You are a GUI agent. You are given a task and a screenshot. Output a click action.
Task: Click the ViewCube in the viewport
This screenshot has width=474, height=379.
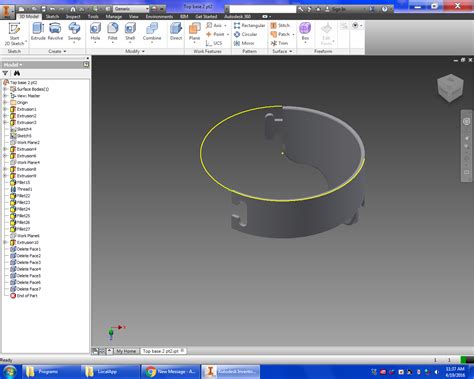(450, 87)
